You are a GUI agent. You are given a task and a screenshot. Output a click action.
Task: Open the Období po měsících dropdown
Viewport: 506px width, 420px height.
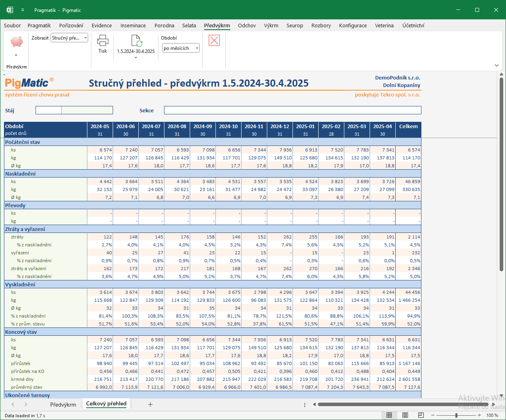[181, 48]
